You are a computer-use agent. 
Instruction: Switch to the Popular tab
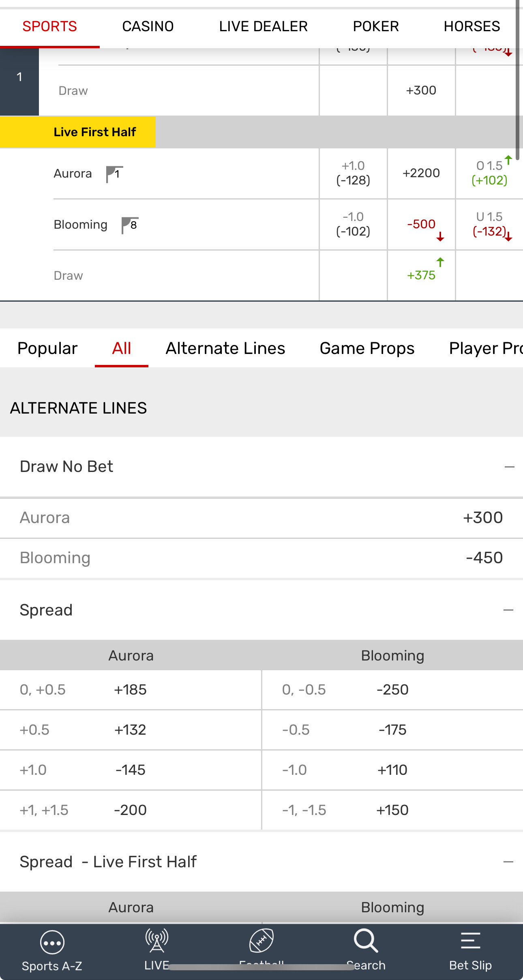47,349
